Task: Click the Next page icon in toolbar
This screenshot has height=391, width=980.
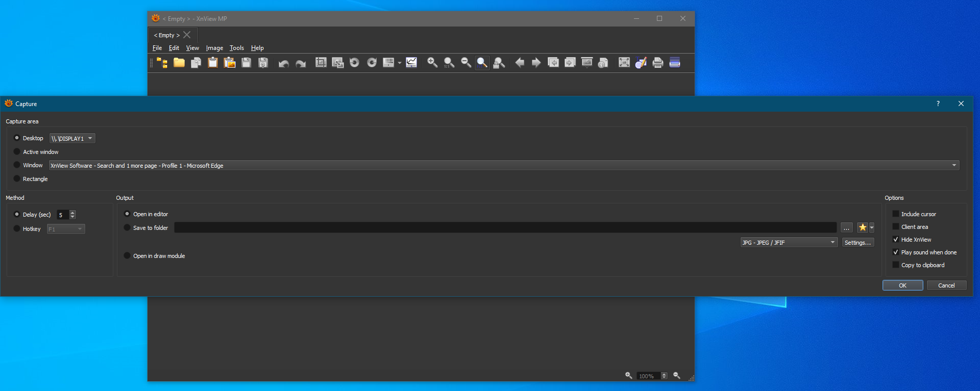Action: point(570,63)
